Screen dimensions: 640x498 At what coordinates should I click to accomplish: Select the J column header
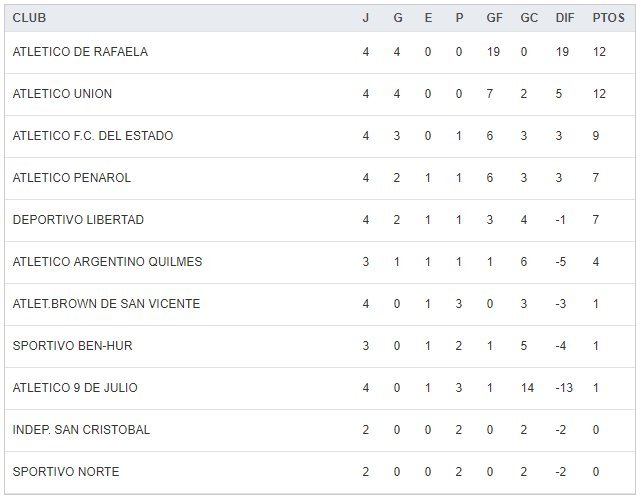pyautogui.click(x=366, y=18)
